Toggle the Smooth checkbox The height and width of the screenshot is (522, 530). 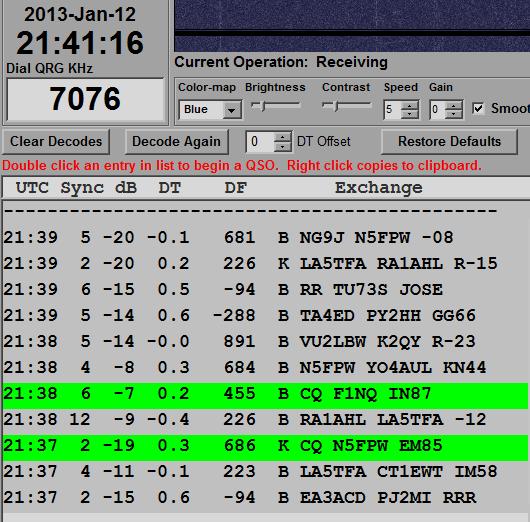coord(478,109)
